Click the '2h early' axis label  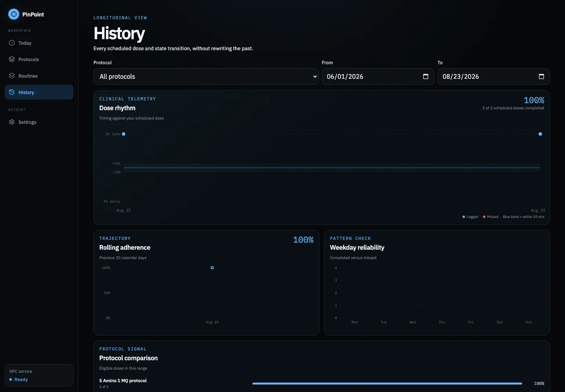point(112,201)
